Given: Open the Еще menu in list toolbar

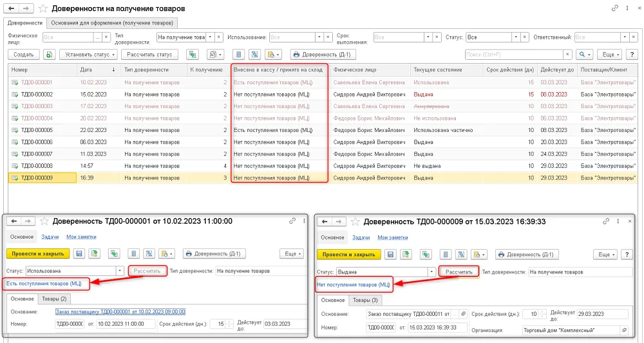Looking at the screenshot, I should point(610,55).
